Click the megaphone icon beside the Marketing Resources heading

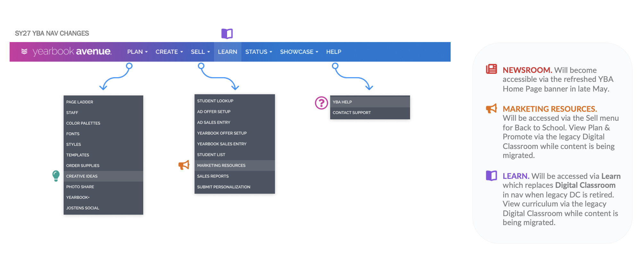point(491,109)
